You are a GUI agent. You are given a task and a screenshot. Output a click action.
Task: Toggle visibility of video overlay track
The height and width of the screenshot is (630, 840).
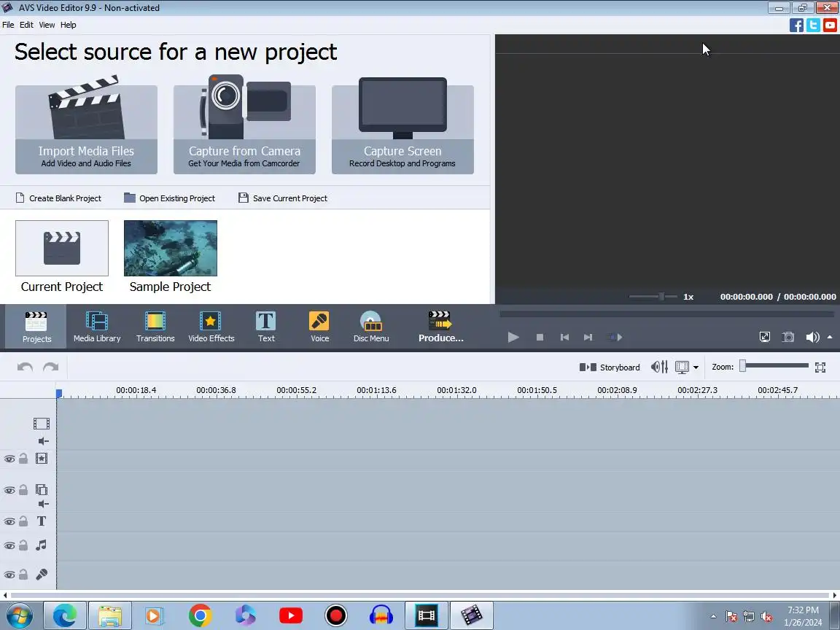9,490
